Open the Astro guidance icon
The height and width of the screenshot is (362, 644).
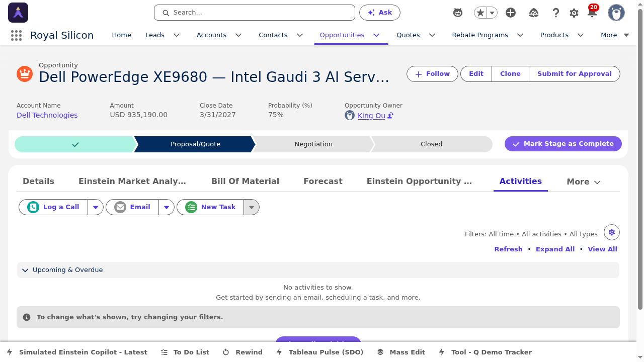(x=458, y=13)
